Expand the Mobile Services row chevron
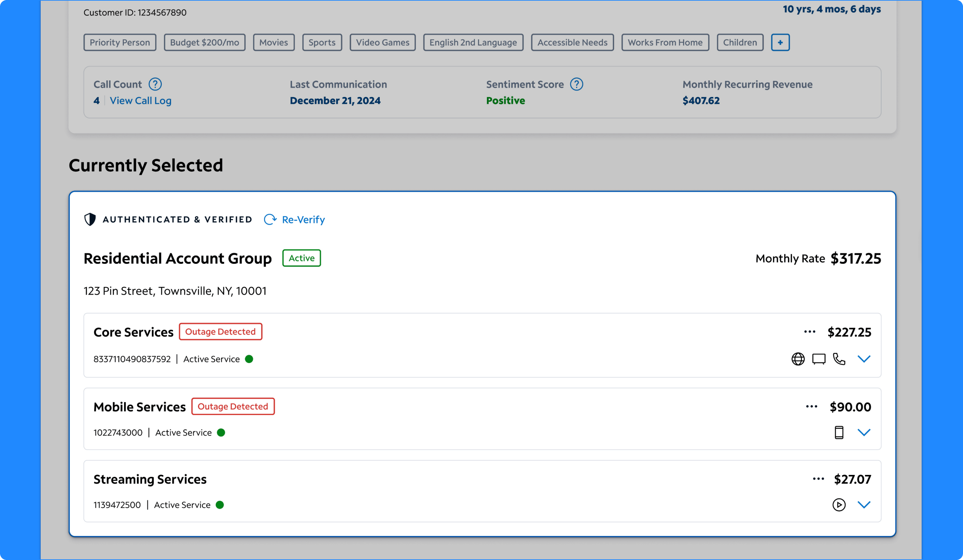Image resolution: width=963 pixels, height=560 pixels. point(864,433)
